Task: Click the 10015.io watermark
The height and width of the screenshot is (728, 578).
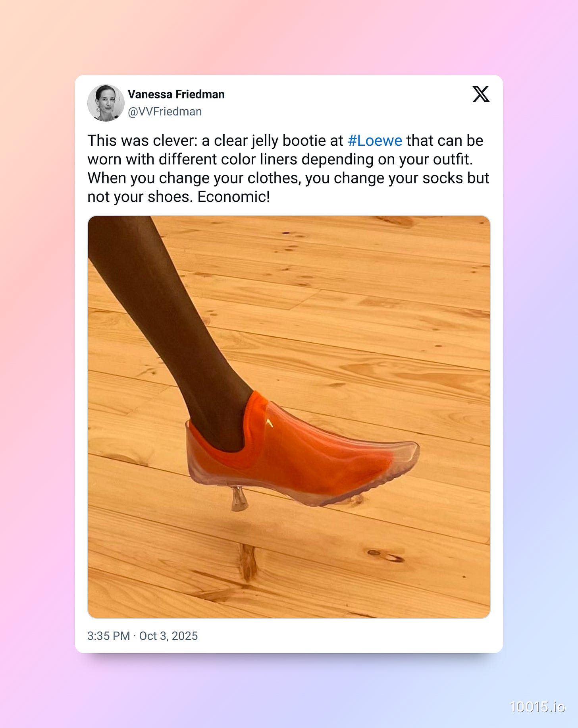Action: 537,707
